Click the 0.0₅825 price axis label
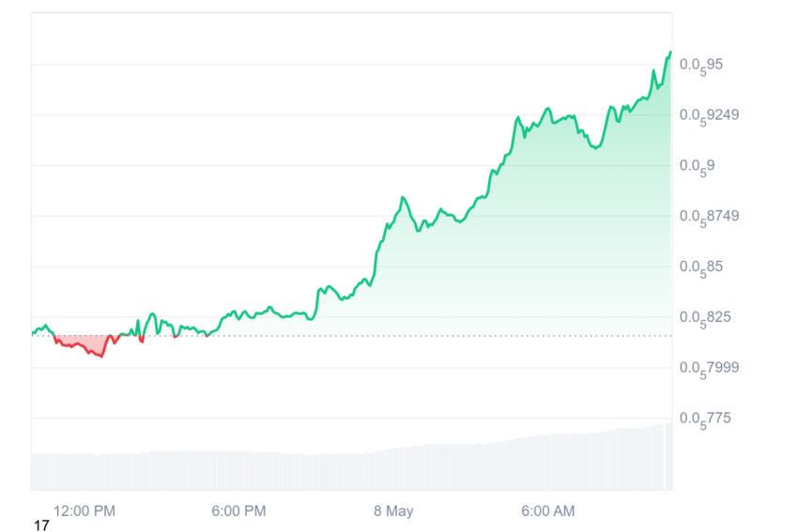 coord(705,318)
